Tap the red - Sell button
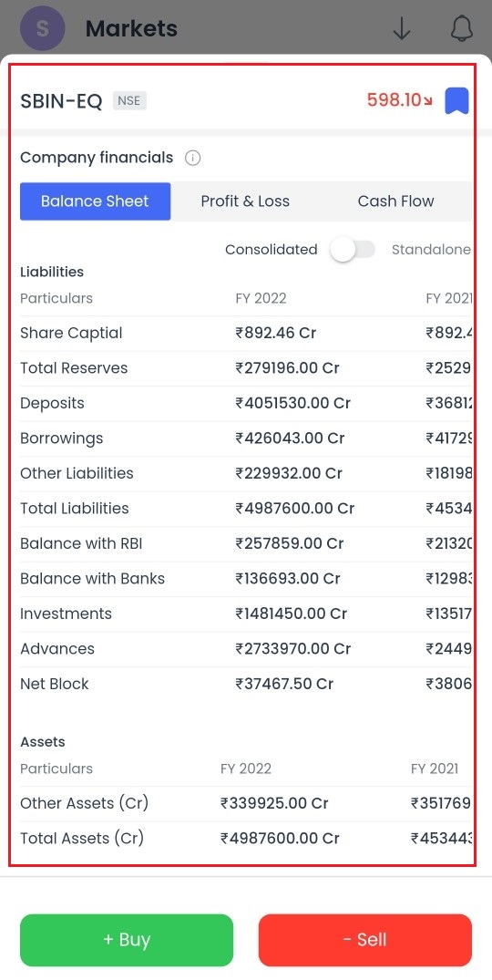This screenshot has height=980, width=492. (365, 940)
